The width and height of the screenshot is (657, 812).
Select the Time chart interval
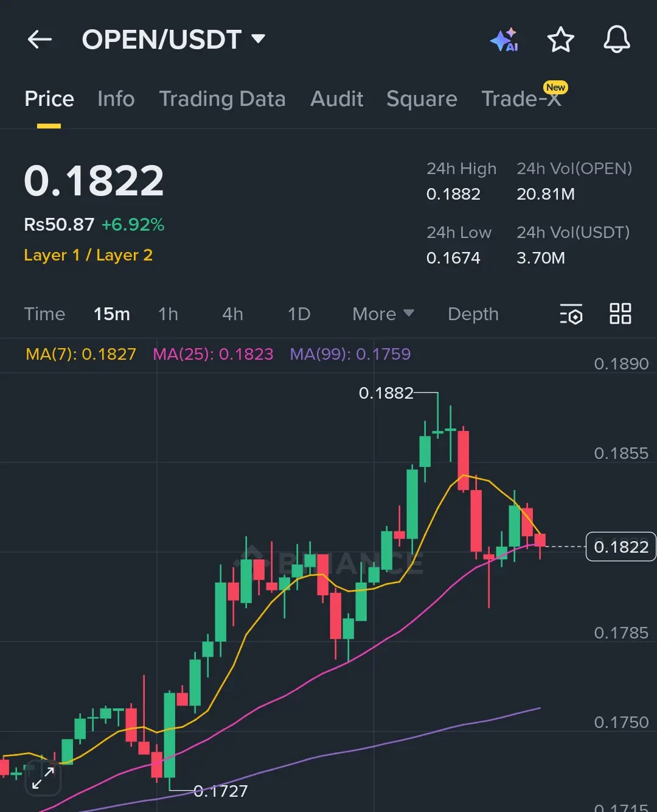point(44,314)
